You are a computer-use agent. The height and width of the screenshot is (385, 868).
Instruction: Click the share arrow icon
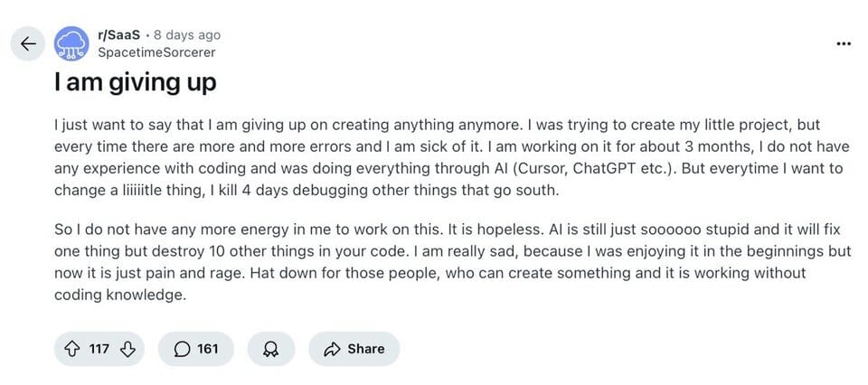331,349
